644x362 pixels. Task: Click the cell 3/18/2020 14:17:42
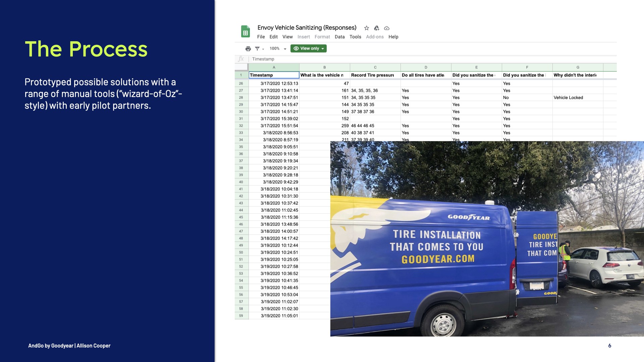point(274,238)
